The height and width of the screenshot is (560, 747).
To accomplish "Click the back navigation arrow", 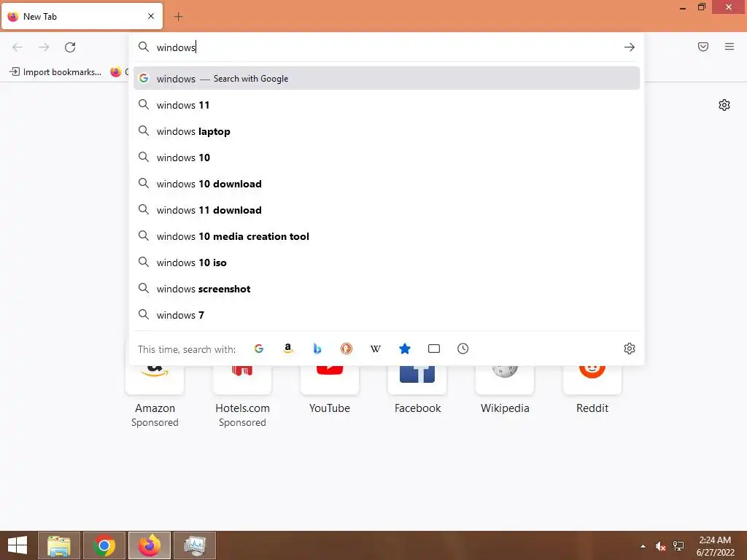I will pos(18,47).
